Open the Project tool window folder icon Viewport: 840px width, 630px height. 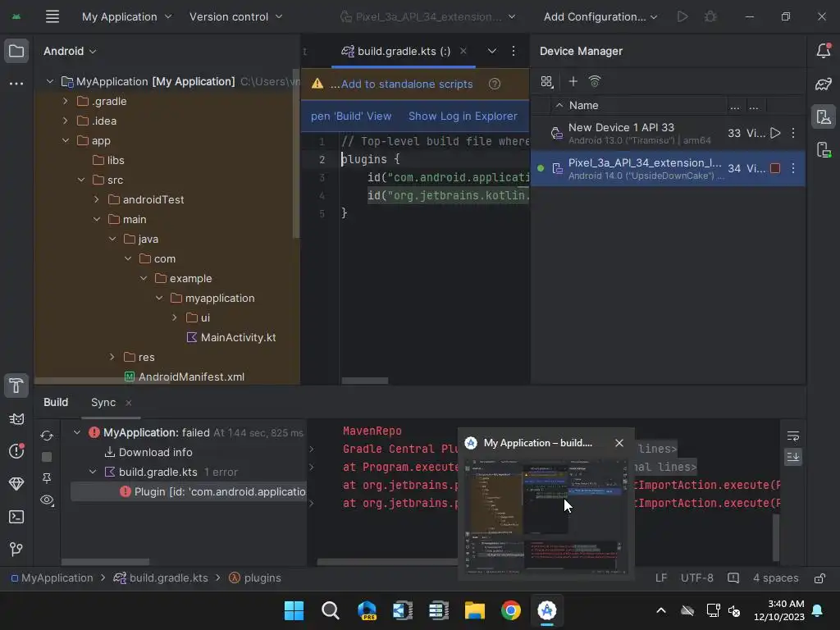(16, 52)
